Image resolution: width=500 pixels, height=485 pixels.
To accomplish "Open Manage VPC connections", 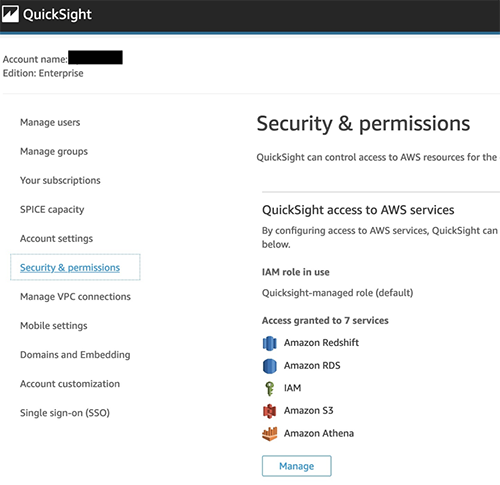I will 75,296.
